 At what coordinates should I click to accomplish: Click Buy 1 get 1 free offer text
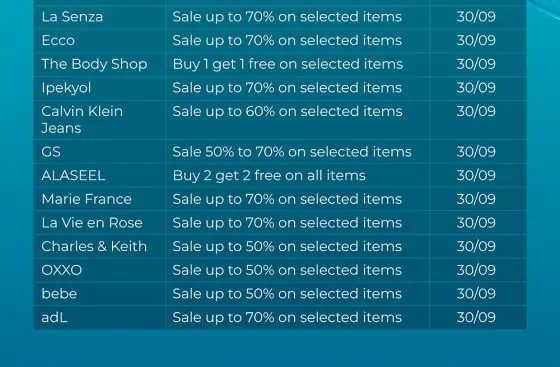[288, 64]
